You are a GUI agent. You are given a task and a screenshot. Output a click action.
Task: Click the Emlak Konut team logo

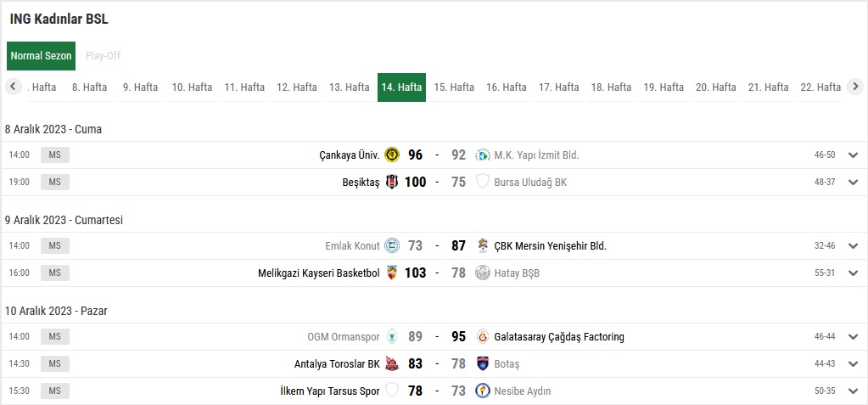(391, 245)
